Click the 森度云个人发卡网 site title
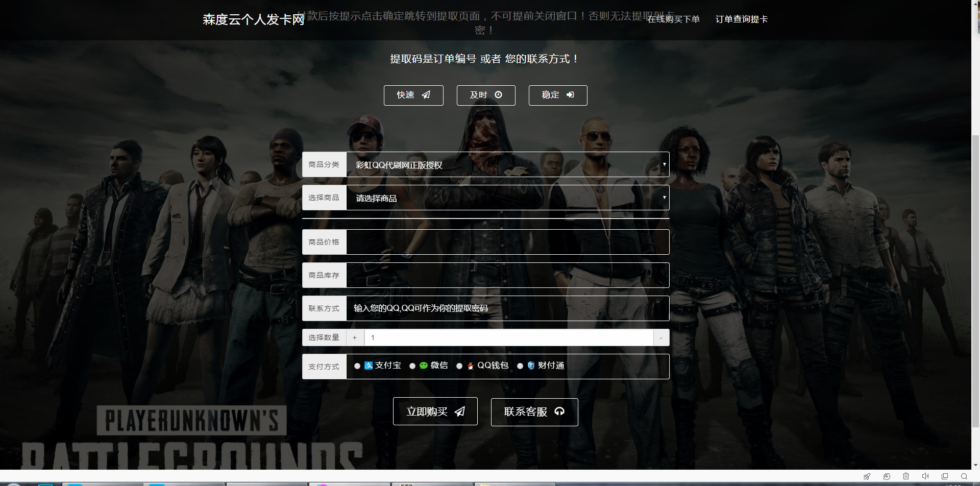The width and height of the screenshot is (980, 486). [x=253, y=19]
